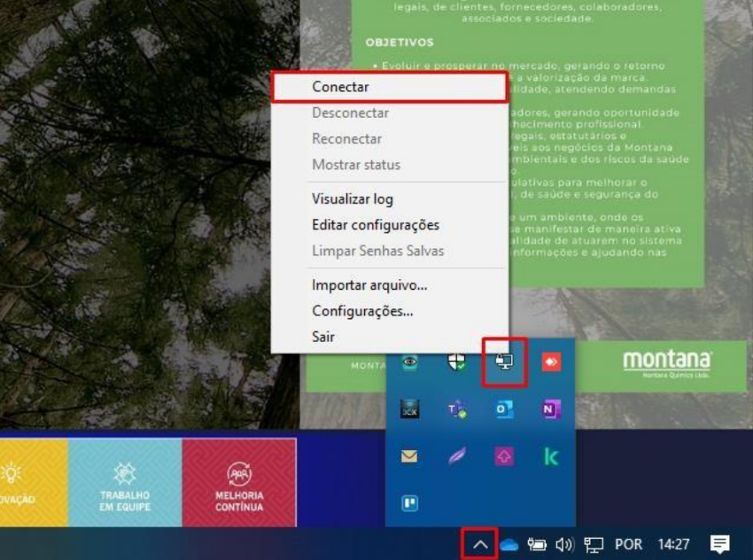Click the 3CX phone tray icon
Viewport: 753px width, 560px height.
click(x=409, y=408)
